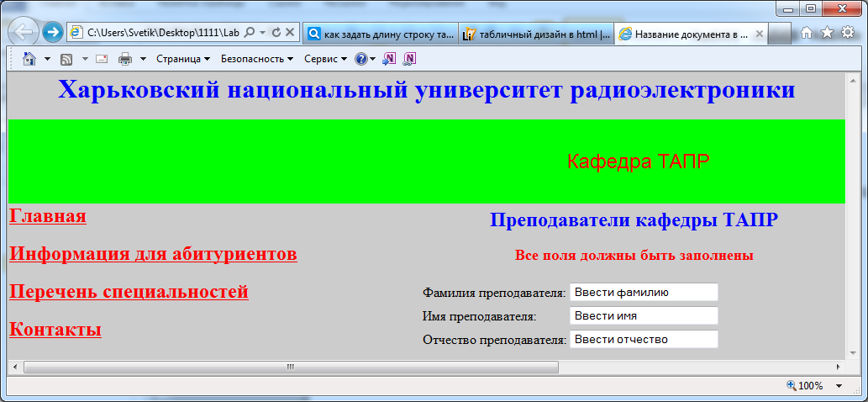This screenshot has width=868, height=402.
Task: Open the Страница menu
Action: tap(183, 59)
